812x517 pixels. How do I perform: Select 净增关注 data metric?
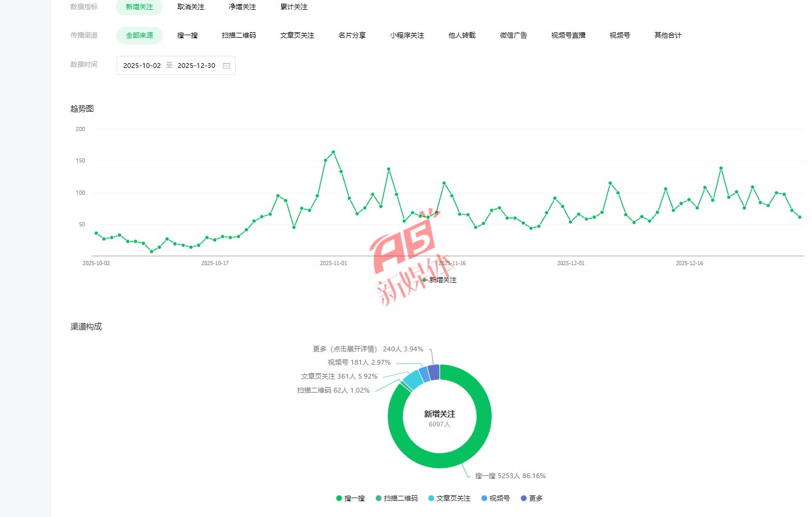pos(242,7)
